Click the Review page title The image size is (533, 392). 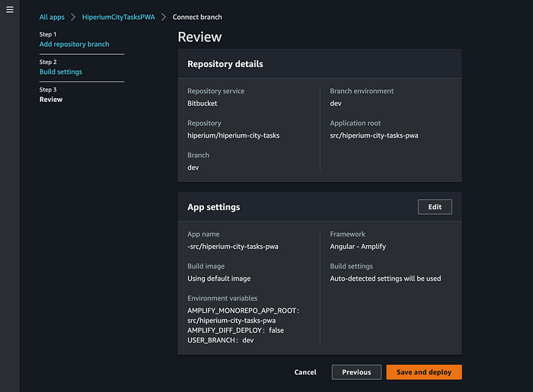[x=199, y=37]
